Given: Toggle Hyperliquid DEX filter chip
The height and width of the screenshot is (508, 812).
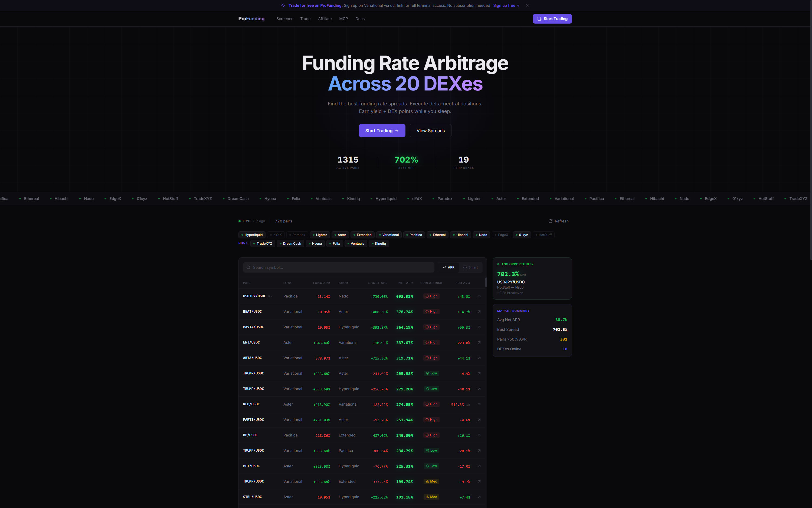Looking at the screenshot, I should pyautogui.click(x=252, y=235).
